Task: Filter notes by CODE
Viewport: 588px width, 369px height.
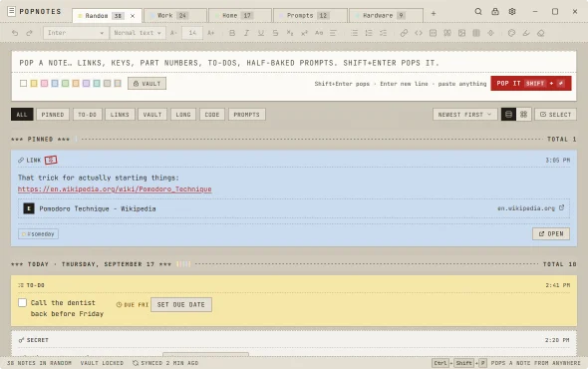Action: [x=212, y=114]
